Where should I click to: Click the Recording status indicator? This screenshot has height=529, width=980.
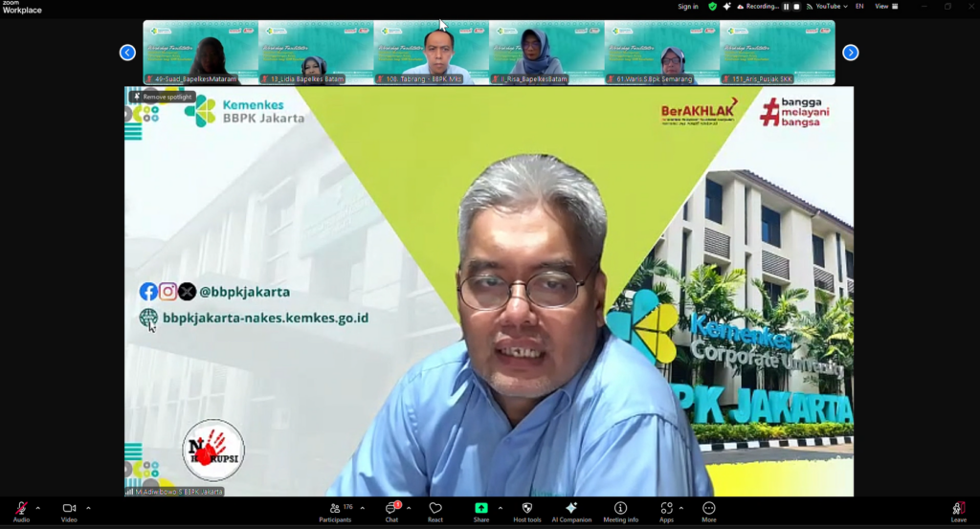[x=758, y=7]
